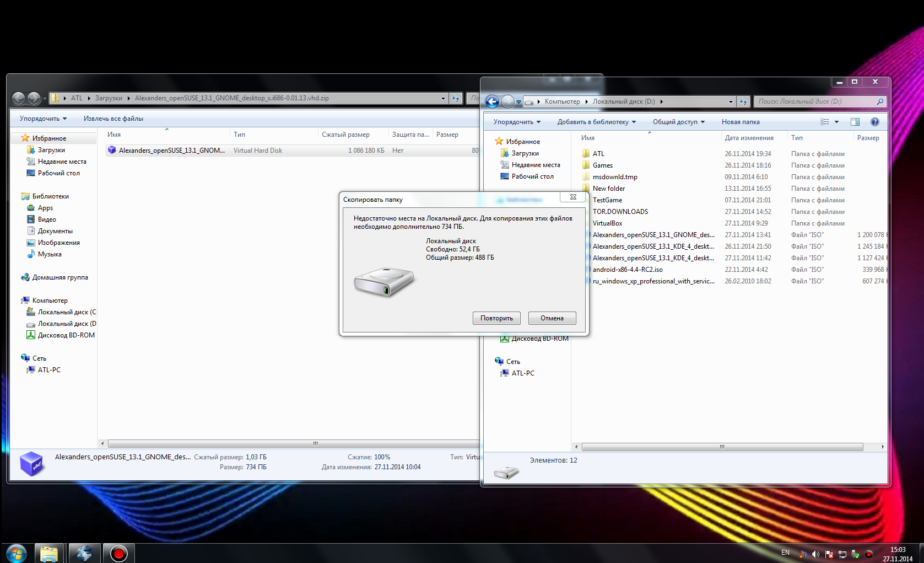This screenshot has height=563, width=924.
Task: Click back arrow in Local Disk D window
Action: click(x=492, y=101)
